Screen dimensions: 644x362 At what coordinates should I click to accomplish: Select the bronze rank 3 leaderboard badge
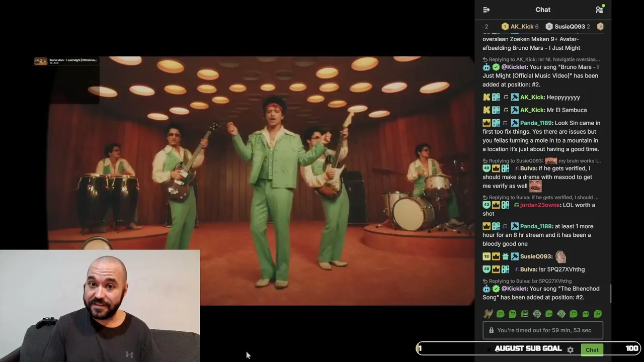[x=600, y=27]
